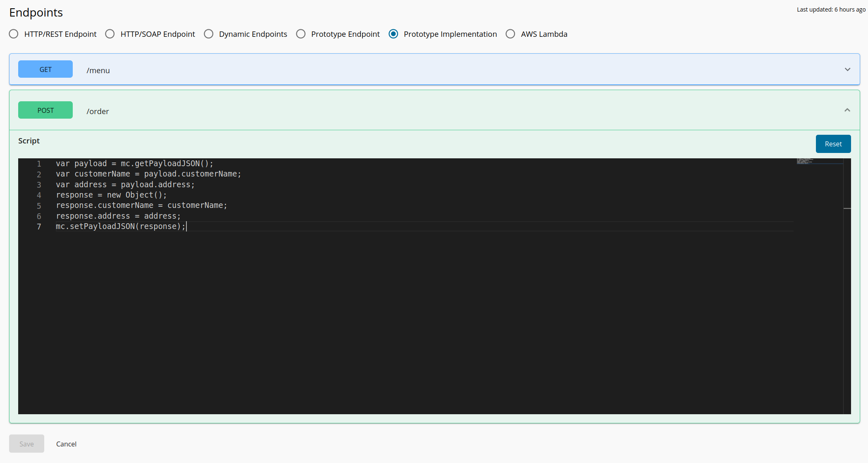Click line 7 setPayloadJSON code
868x463 pixels.
[121, 227]
